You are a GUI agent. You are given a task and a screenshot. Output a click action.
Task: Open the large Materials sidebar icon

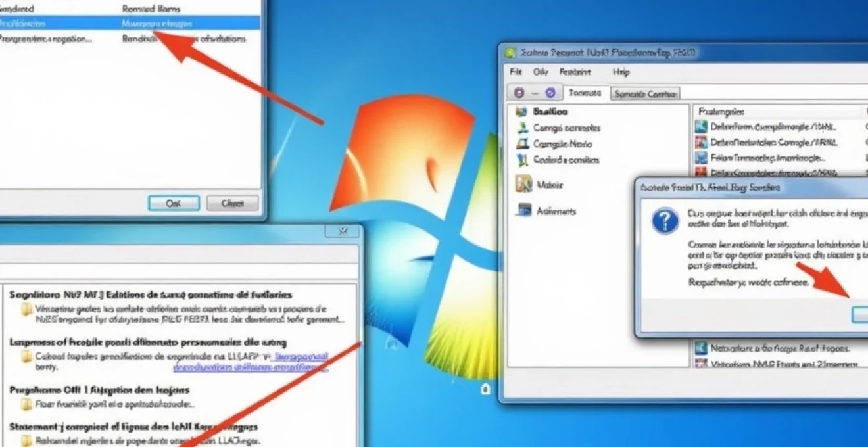pos(523,185)
